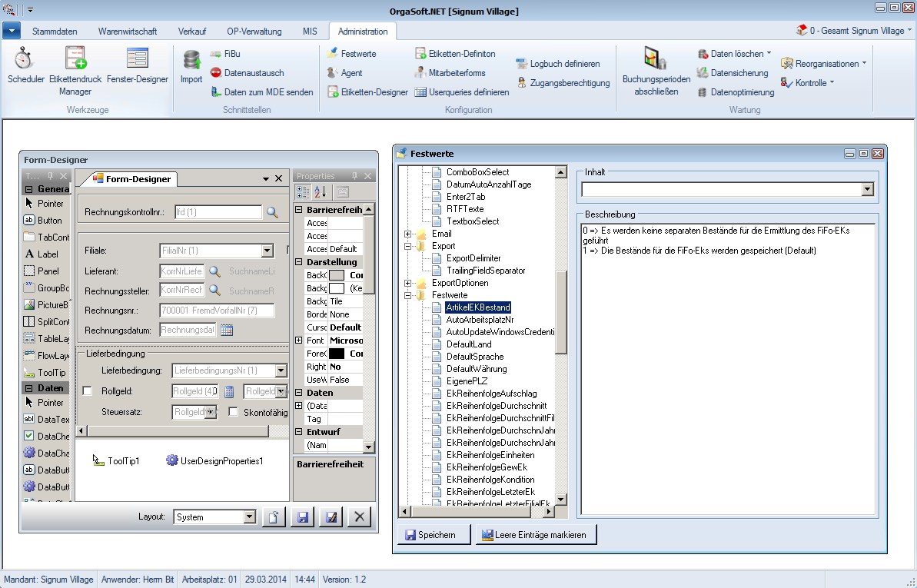Open the Etiketten-Designer
The image size is (917, 588).
coord(367,92)
